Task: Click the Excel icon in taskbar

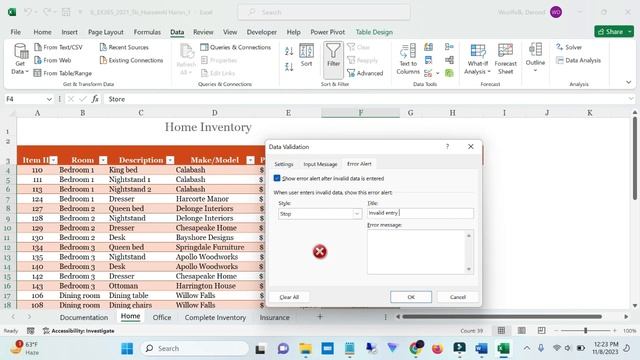Action: 503,349
